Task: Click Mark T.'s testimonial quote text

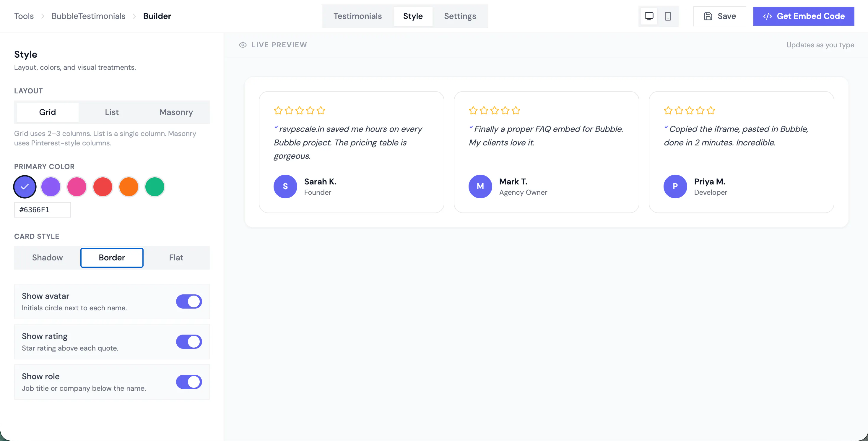Action: coord(546,136)
